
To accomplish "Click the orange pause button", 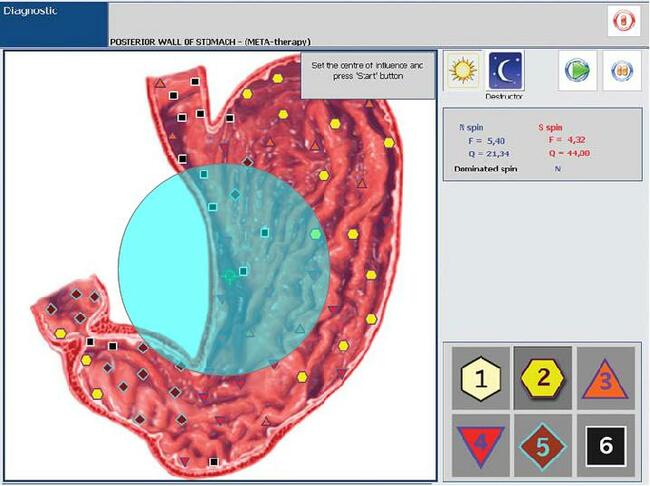I will click(621, 72).
